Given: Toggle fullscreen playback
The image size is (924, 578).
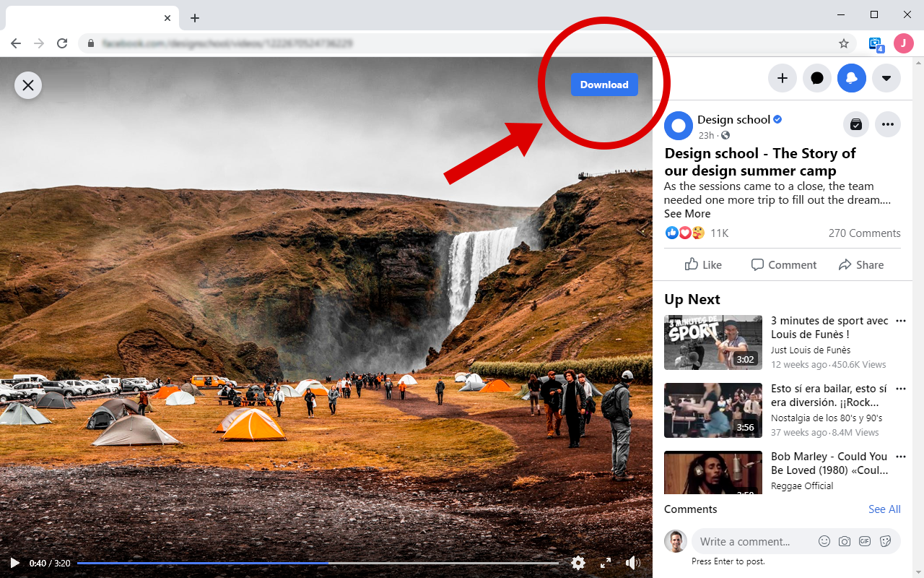Looking at the screenshot, I should 606,562.
